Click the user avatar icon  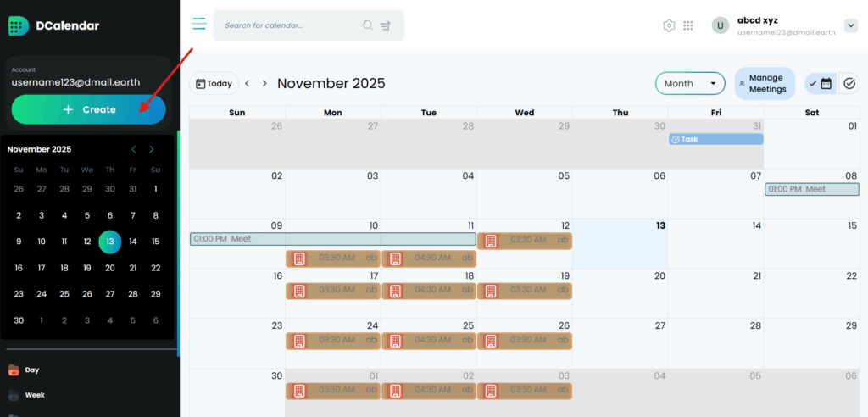point(721,25)
